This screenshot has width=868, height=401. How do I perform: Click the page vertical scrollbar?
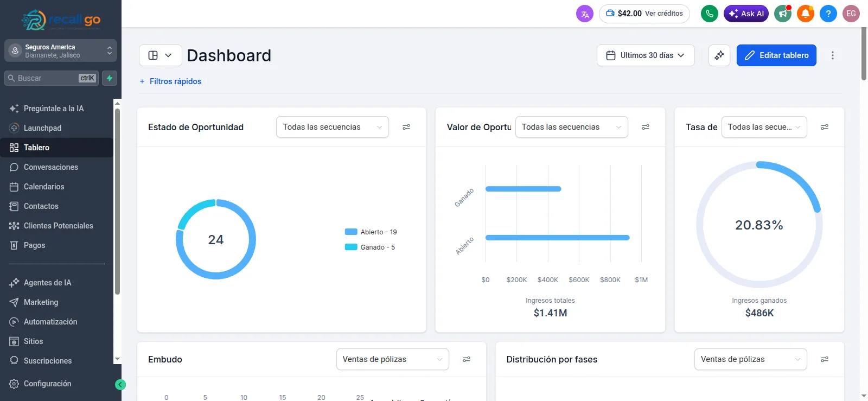(864, 53)
